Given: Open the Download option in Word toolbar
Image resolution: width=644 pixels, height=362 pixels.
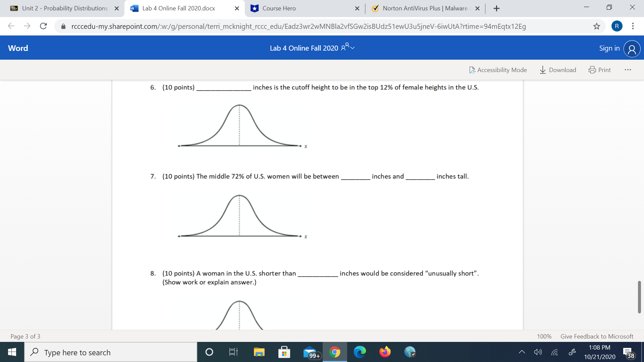Looking at the screenshot, I should point(557,70).
